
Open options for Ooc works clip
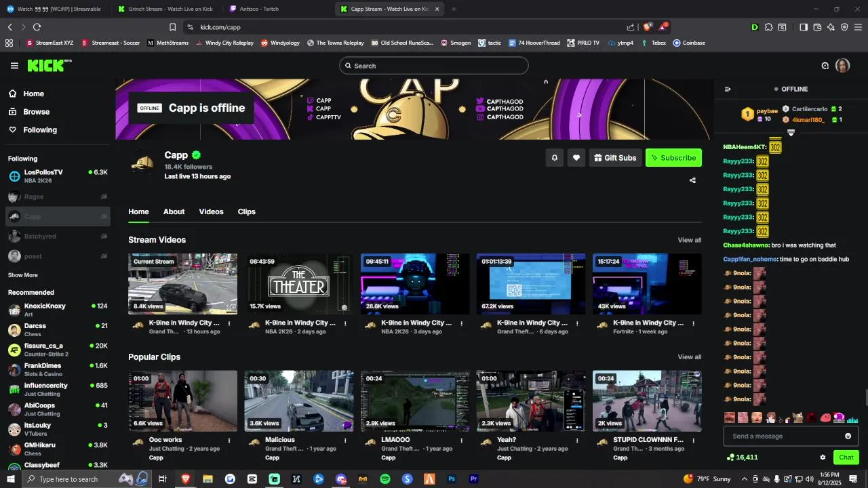(x=229, y=440)
